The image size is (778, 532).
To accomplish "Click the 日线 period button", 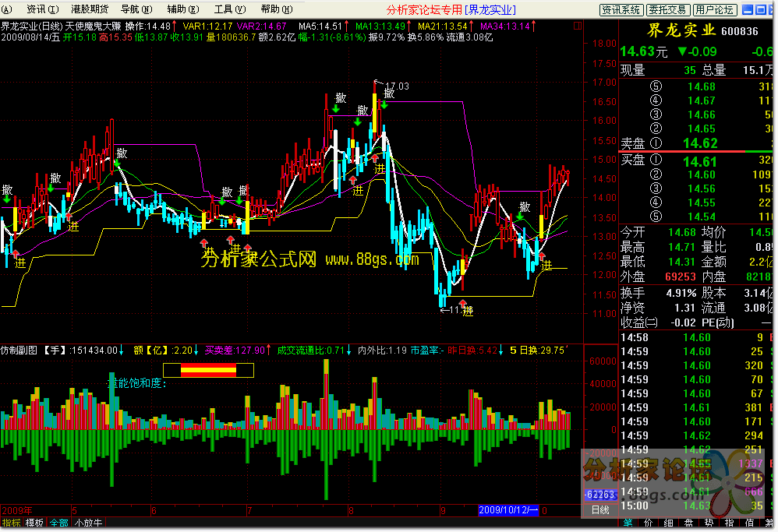I will point(599,509).
